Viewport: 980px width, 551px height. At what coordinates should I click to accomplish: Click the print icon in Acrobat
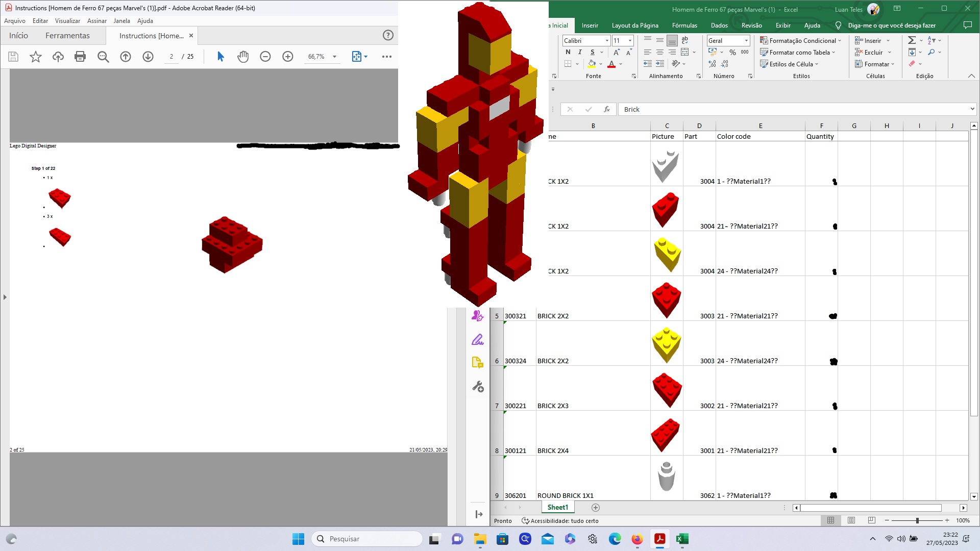80,57
